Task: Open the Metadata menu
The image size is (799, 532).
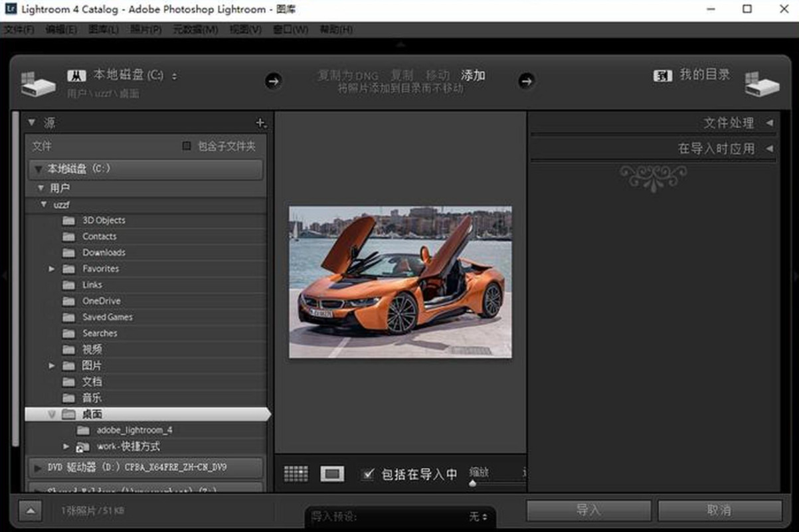Action: point(195,30)
